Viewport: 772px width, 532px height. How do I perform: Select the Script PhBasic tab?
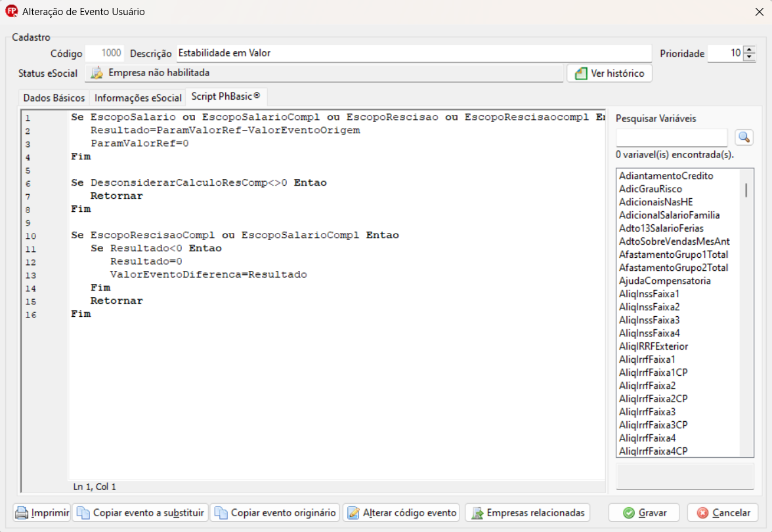point(226,96)
